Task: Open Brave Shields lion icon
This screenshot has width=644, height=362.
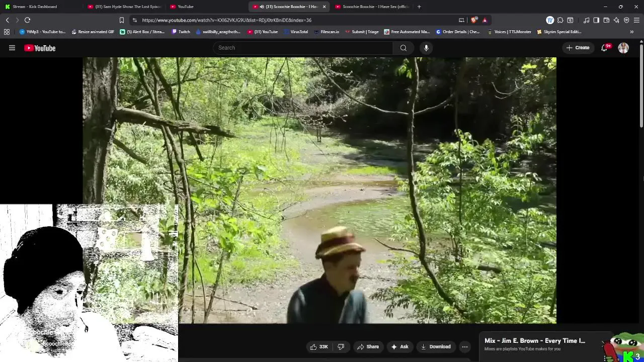Action: (x=474, y=20)
